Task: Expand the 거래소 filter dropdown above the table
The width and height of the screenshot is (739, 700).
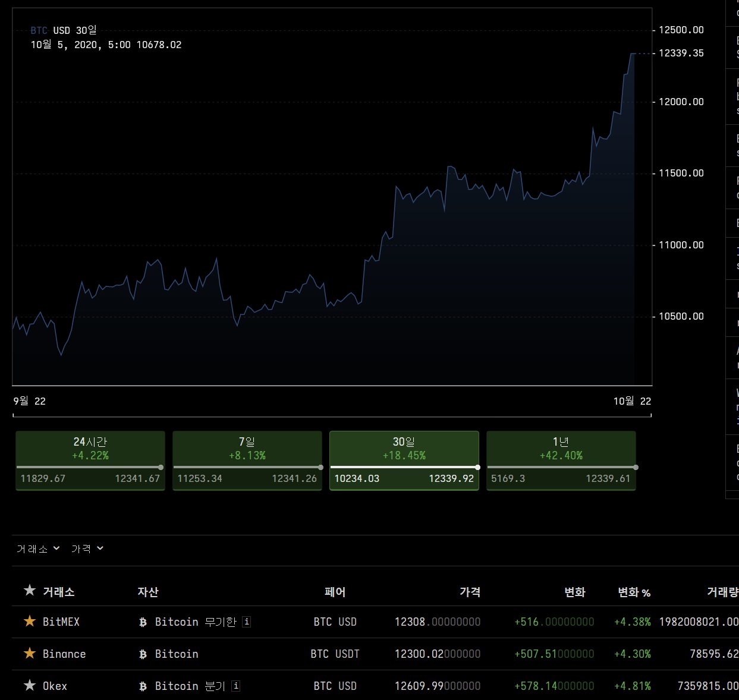Action: [38, 548]
